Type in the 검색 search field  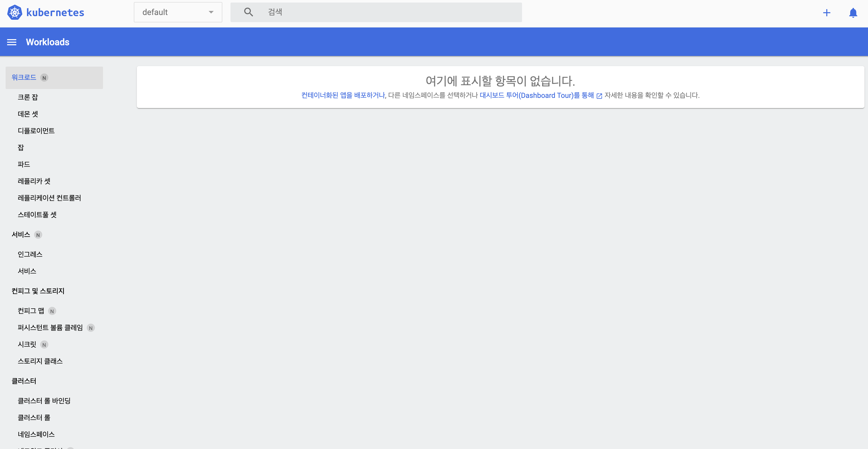[x=391, y=12]
